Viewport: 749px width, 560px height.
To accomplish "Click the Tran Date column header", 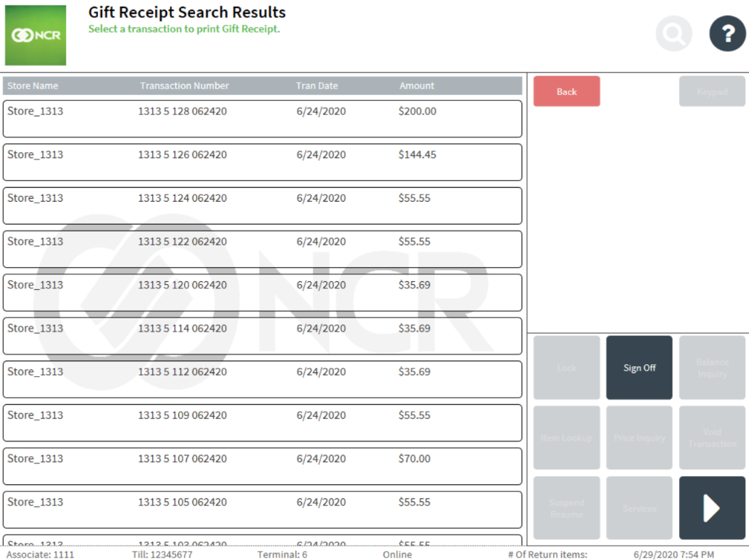I will 316,85.
